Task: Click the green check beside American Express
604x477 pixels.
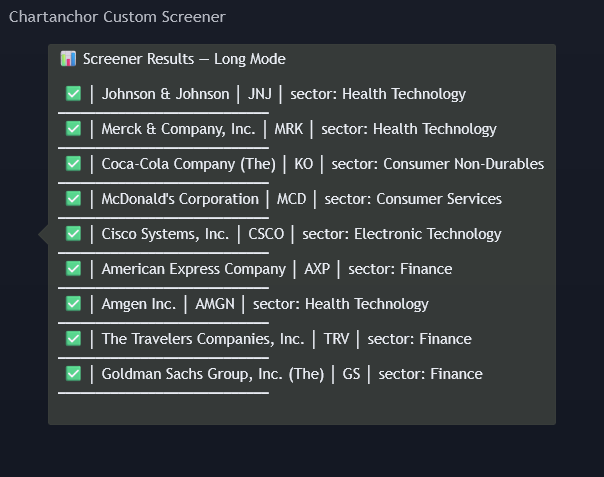Action: [x=73, y=269]
